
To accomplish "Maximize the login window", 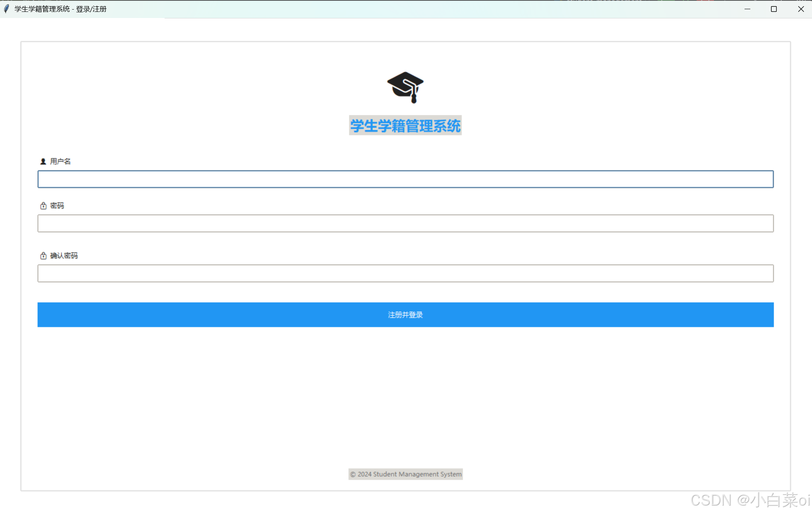I will [774, 9].
